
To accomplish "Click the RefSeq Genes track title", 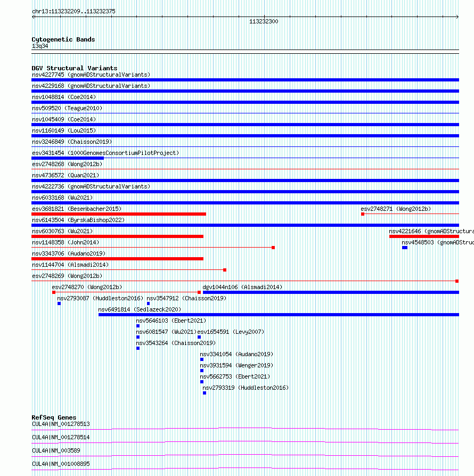I will coord(54,417).
